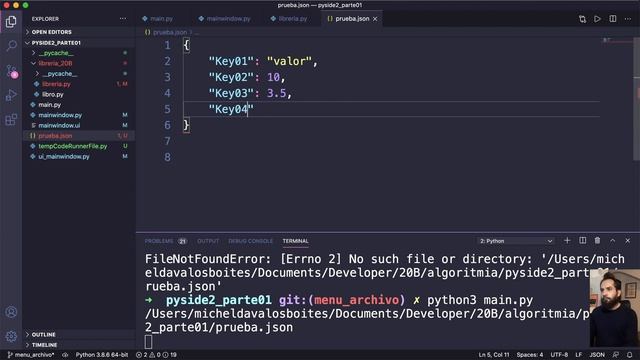Click menu_archivo git branch in status bar
The width and height of the screenshot is (640, 360).
pyautogui.click(x=31, y=355)
